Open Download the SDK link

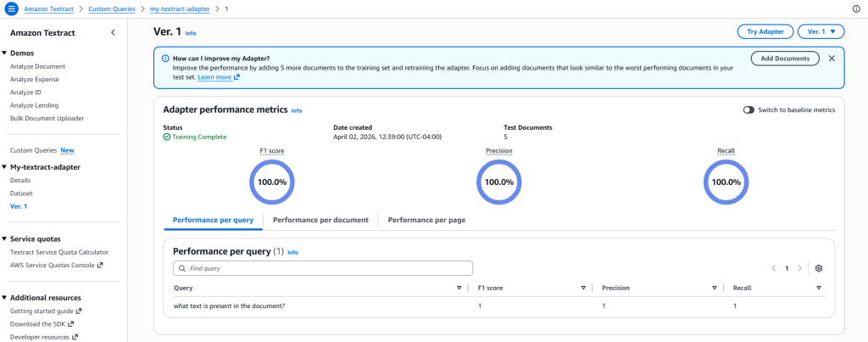pos(42,323)
